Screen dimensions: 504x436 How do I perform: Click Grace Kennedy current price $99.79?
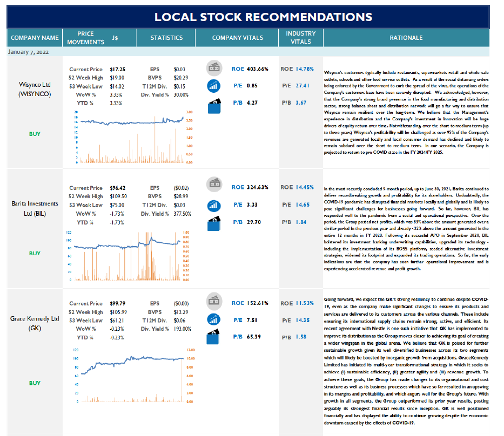click(x=117, y=303)
